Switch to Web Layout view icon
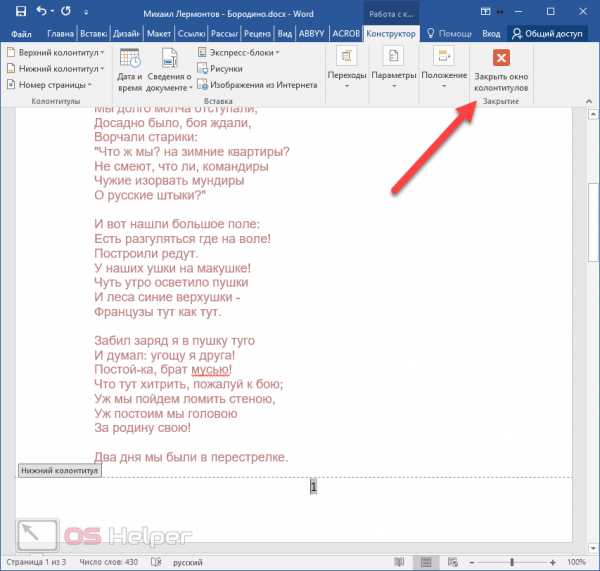Screen dimensions: 600x571 point(453,562)
